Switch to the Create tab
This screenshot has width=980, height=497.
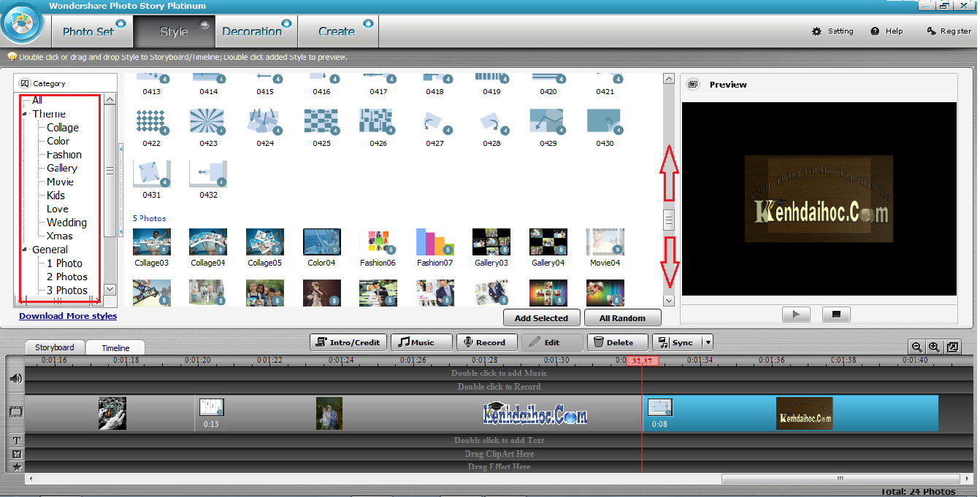point(338,31)
